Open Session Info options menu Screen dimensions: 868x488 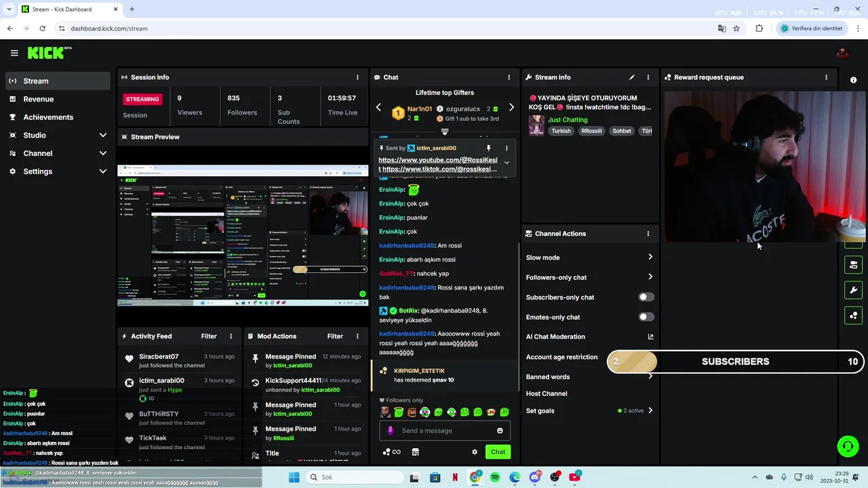(x=357, y=77)
